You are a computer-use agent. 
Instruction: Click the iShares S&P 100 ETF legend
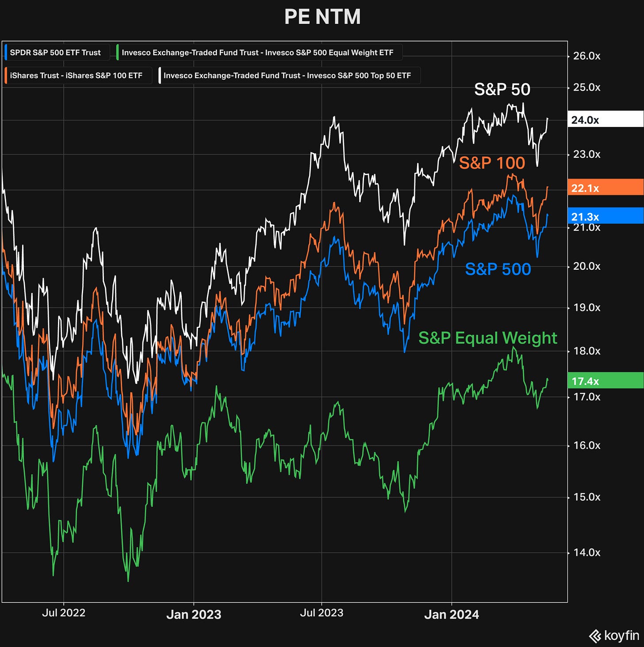point(77,76)
